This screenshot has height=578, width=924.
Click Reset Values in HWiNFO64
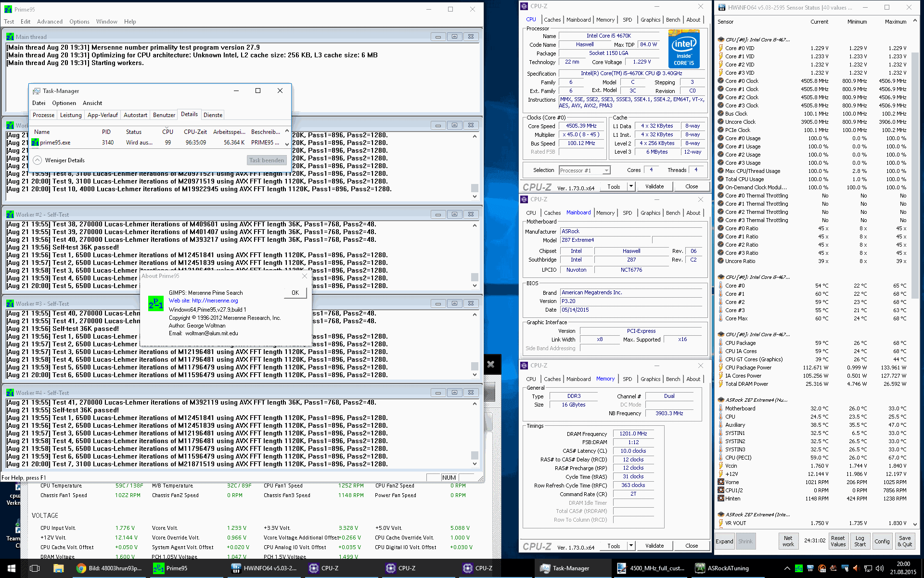[838, 541]
